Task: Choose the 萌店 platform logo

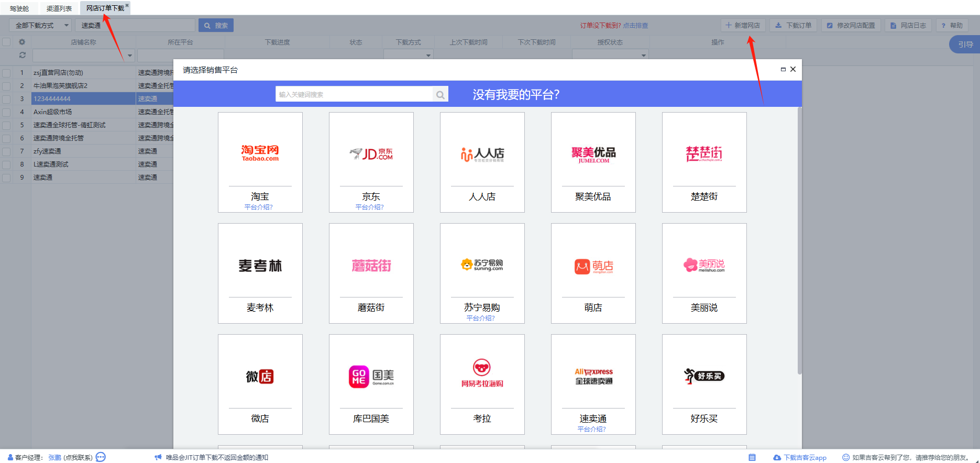Action: [x=593, y=267]
